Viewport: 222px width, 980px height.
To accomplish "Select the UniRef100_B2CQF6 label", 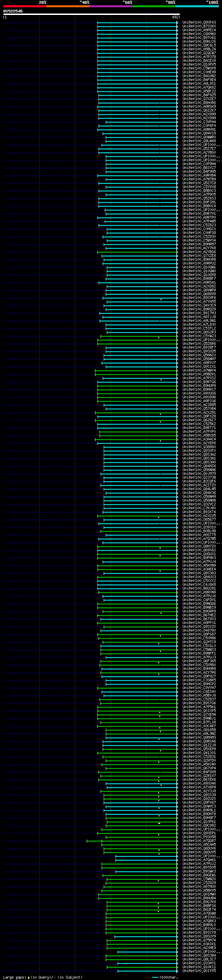I will (199, 481).
